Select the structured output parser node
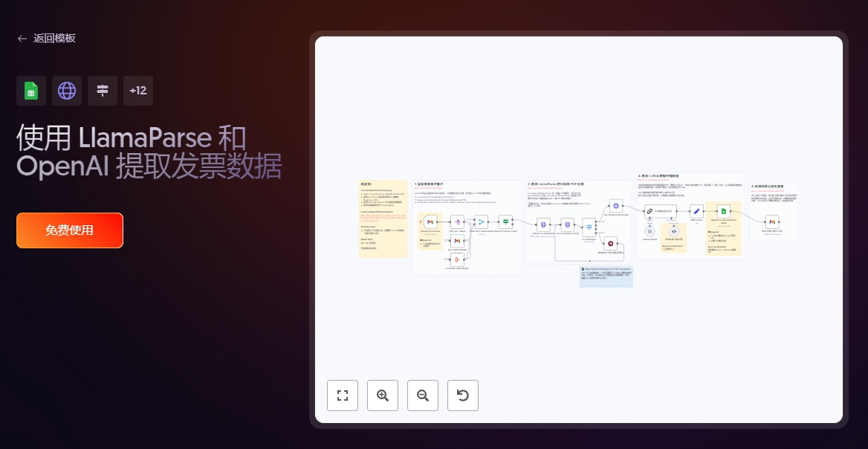868x449 pixels. (x=673, y=231)
